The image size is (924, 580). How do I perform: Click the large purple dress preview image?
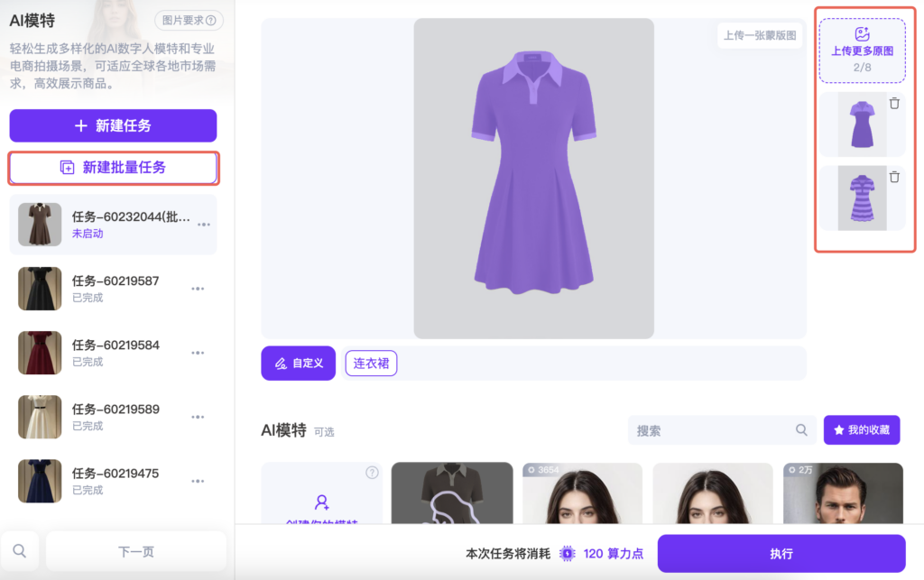point(534,179)
